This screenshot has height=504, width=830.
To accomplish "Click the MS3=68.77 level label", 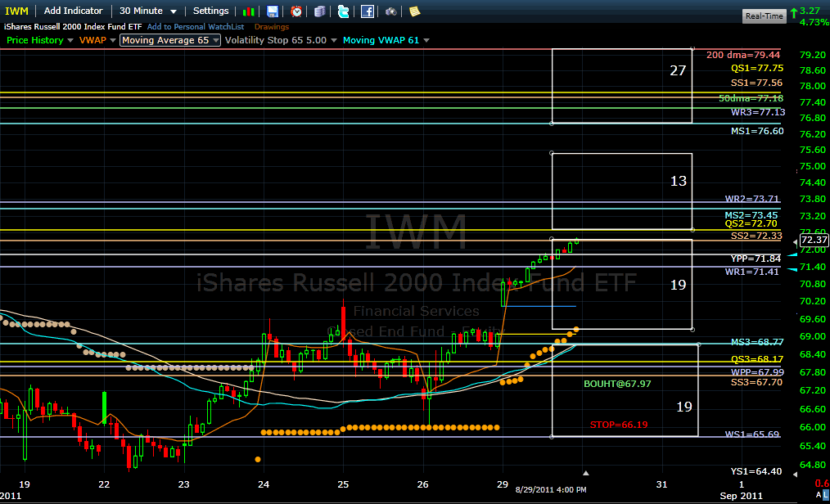I will click(757, 342).
